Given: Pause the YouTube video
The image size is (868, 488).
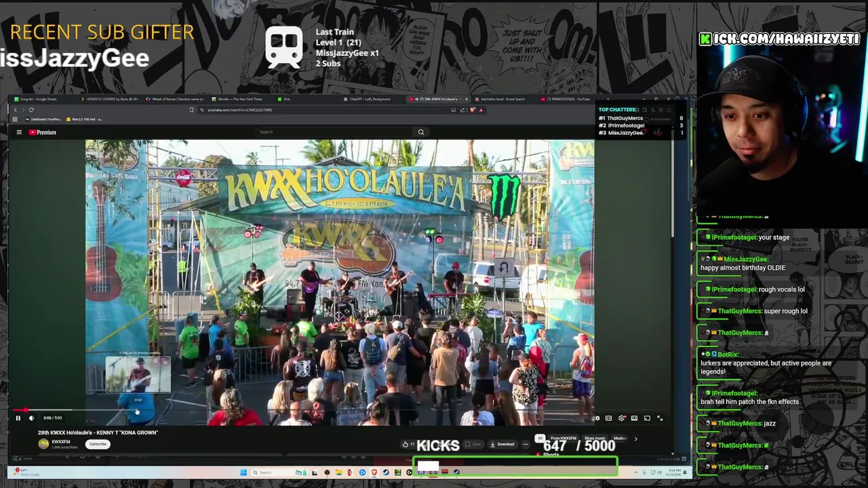Looking at the screenshot, I should click(x=18, y=418).
